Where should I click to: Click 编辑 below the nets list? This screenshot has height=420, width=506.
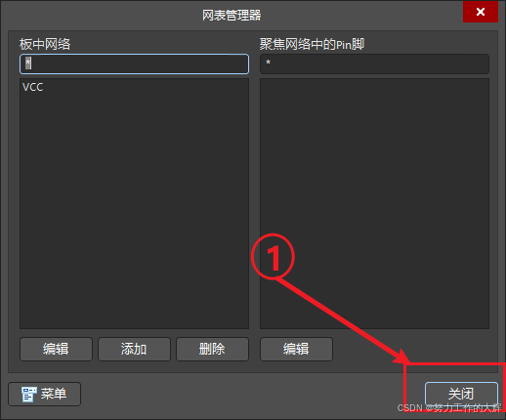[56, 349]
